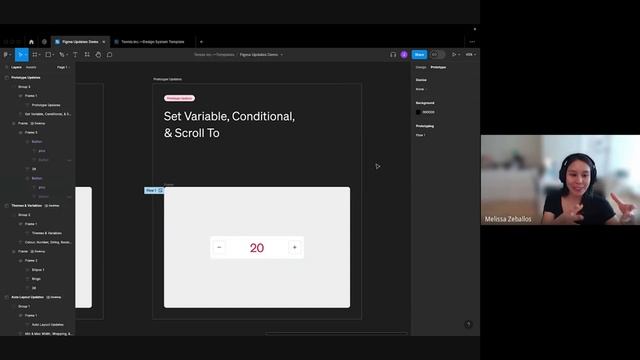The image size is (640, 360).
Task: Open the help button at bottom right
Action: (468, 324)
